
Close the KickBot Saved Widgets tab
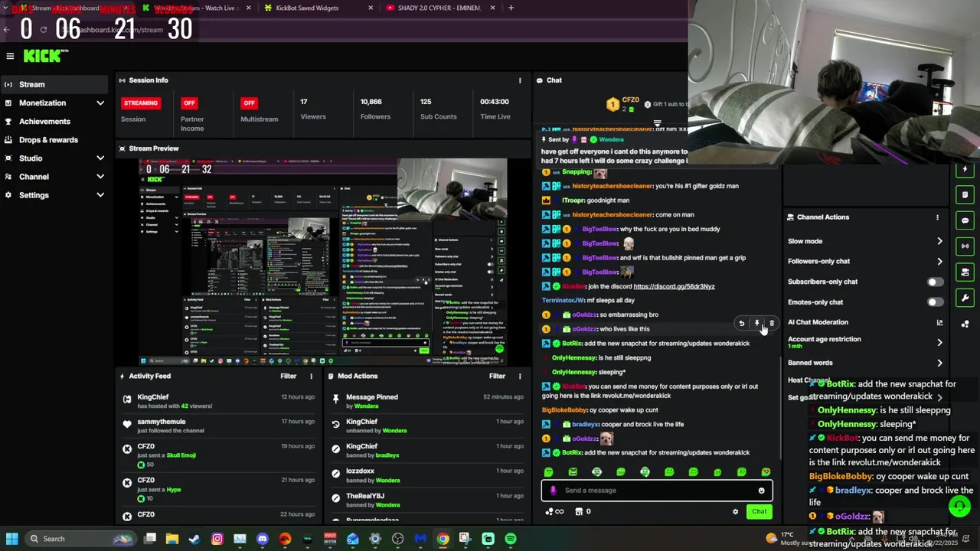(371, 8)
